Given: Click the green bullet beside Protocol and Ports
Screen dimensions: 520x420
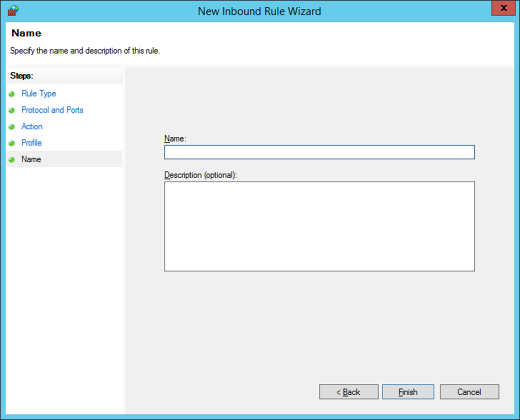Looking at the screenshot, I should coord(12,111).
